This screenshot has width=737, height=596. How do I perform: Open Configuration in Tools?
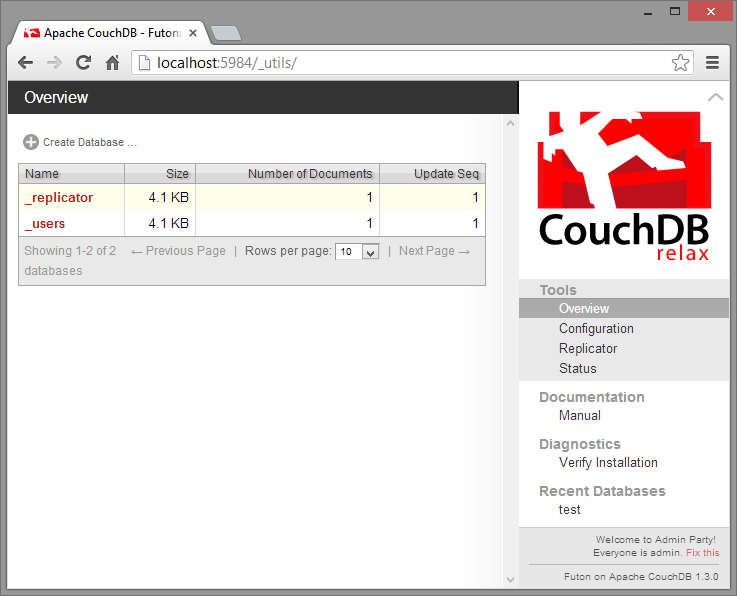click(x=596, y=329)
